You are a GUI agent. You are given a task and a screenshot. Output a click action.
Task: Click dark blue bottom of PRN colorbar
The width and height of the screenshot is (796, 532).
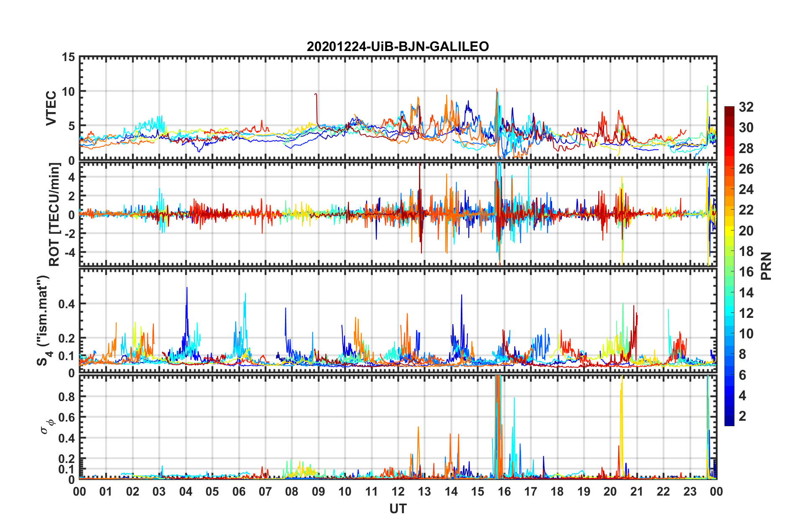point(729,421)
